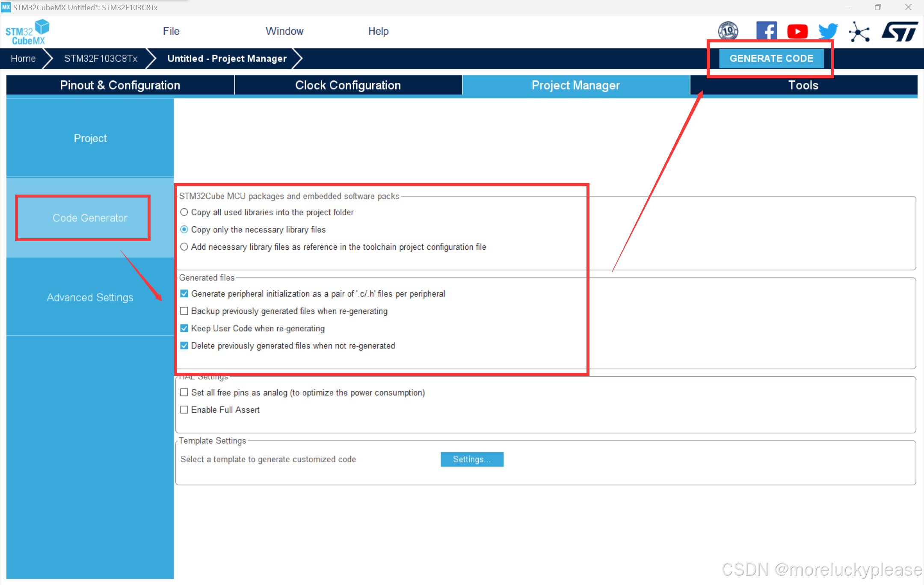
Task: Restore the window with the title bar button
Action: 878,7
